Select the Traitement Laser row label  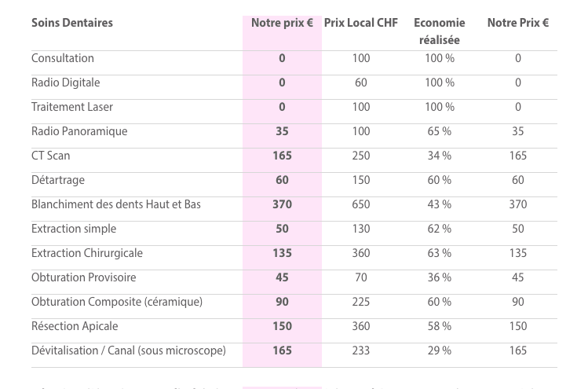(72, 107)
